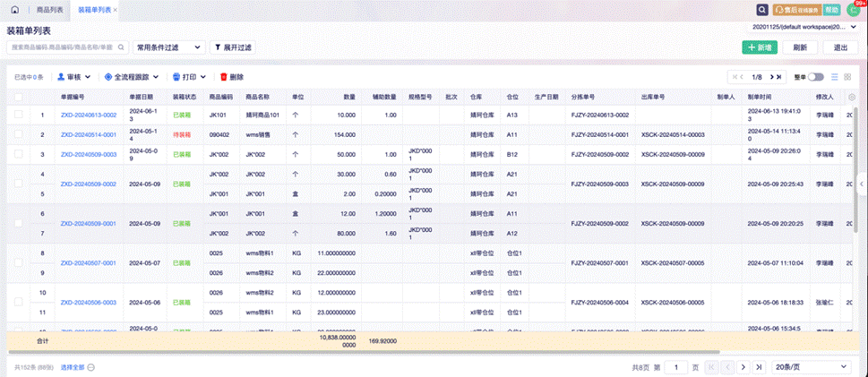Screen dimensions: 868x377
Task: Open packing order ZXD-20240507-0001 link
Action: pos(89,263)
